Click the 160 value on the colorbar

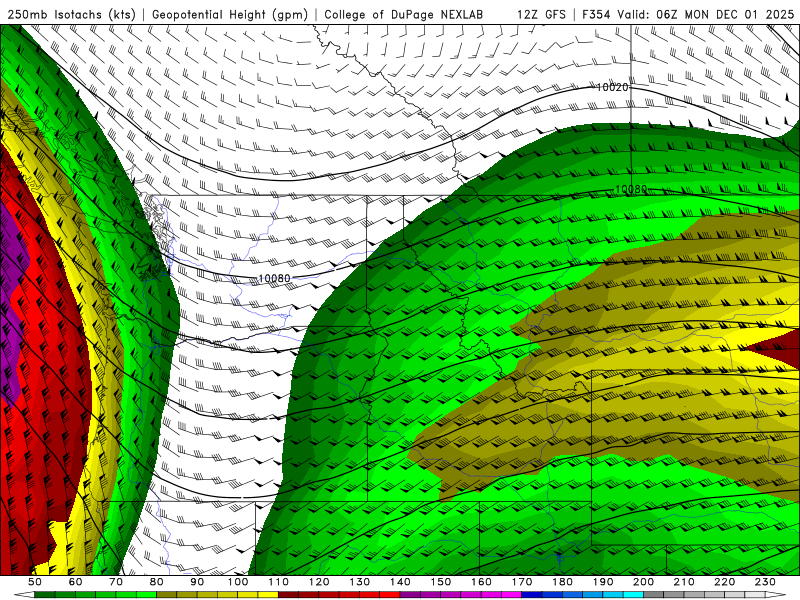pos(481,582)
